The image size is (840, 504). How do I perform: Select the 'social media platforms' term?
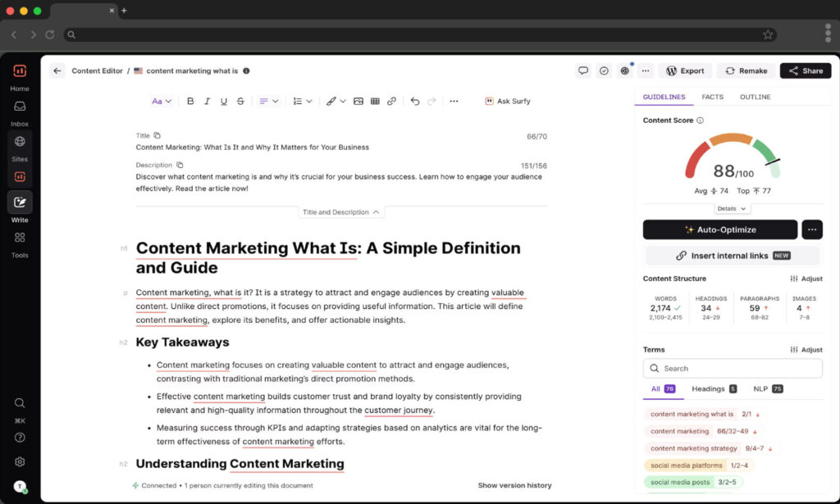pos(699,465)
